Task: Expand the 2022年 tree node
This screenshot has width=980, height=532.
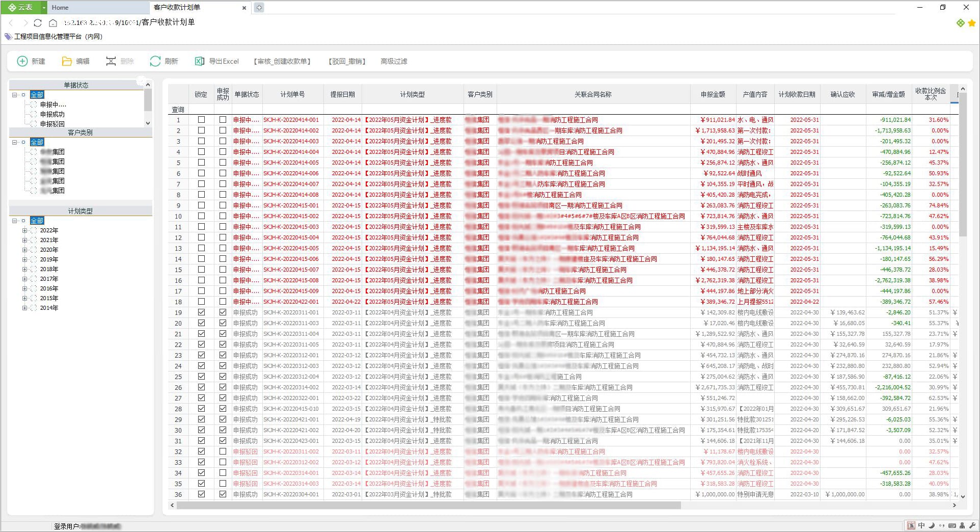Action: [24, 230]
